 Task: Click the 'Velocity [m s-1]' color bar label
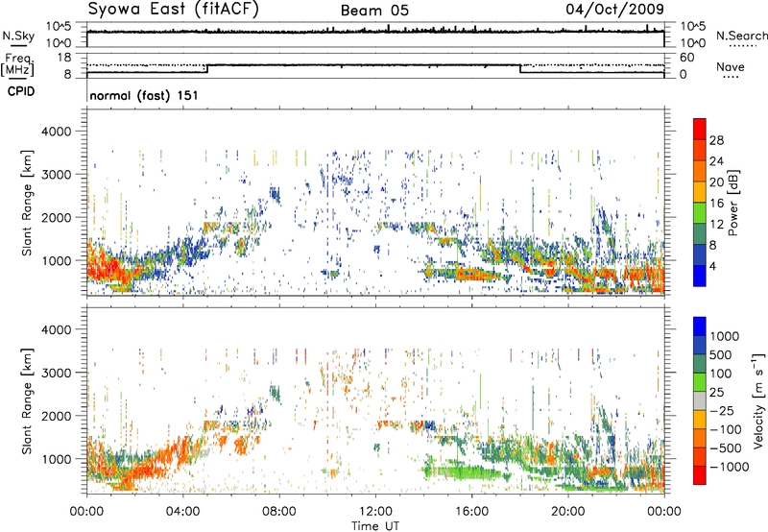(758, 400)
